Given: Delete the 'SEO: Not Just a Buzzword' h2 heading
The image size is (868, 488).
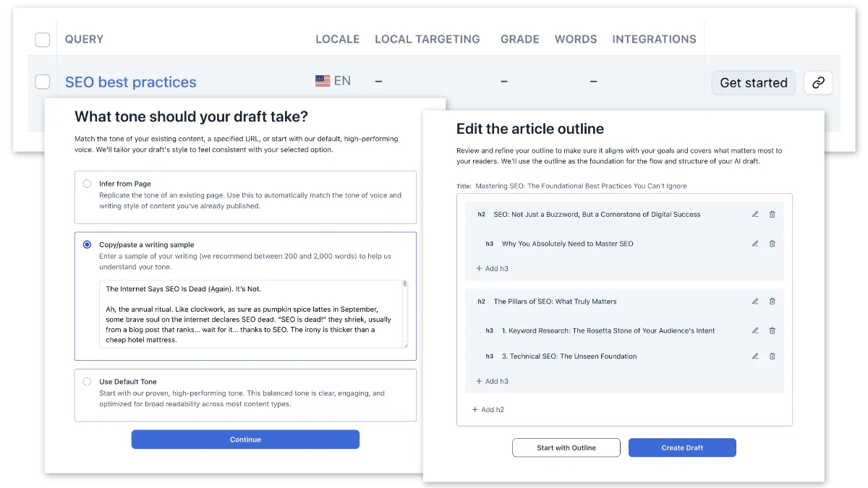Looking at the screenshot, I should pos(772,214).
